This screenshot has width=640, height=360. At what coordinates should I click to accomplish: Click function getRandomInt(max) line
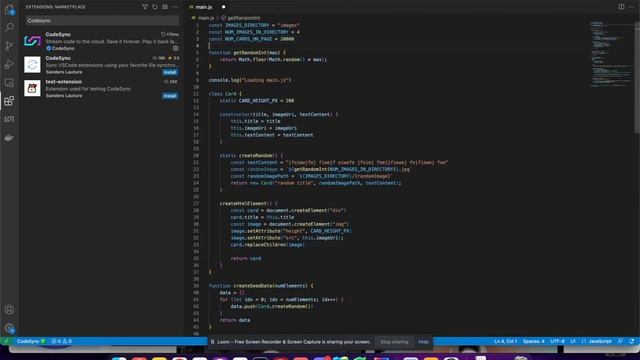[x=247, y=53]
